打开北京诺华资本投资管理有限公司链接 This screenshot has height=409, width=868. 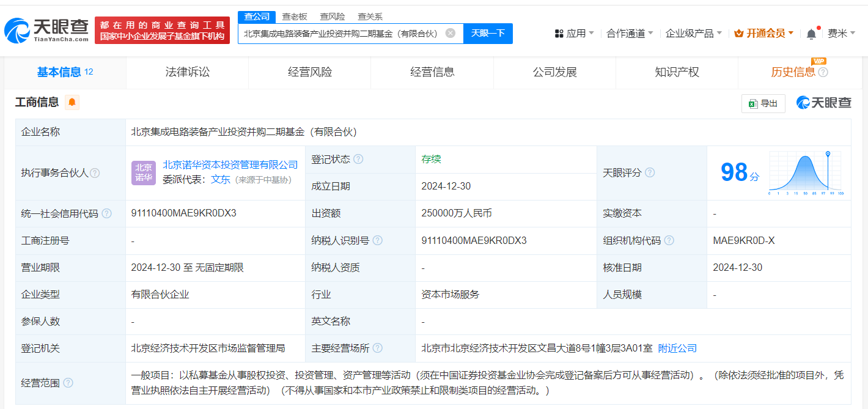tap(231, 164)
